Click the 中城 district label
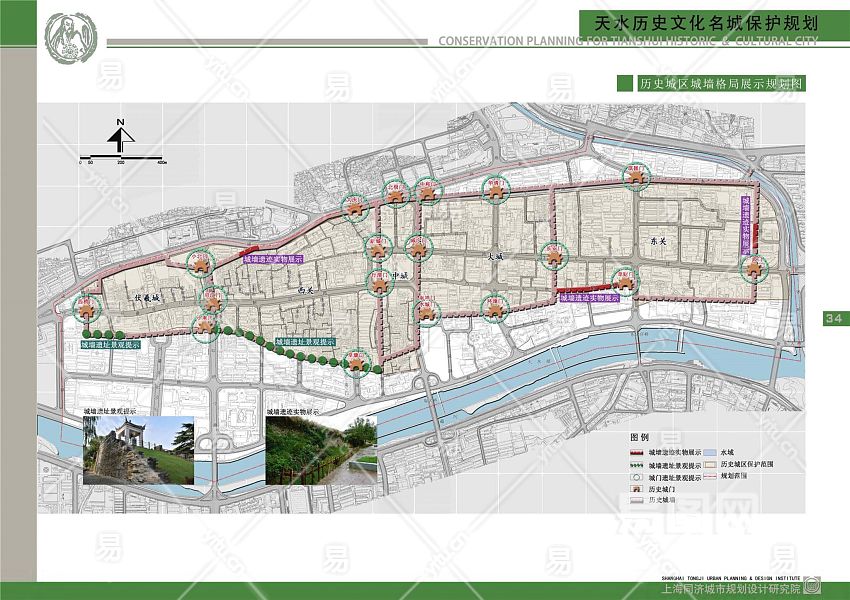Viewport: 850px width, 600px height. pyautogui.click(x=400, y=276)
